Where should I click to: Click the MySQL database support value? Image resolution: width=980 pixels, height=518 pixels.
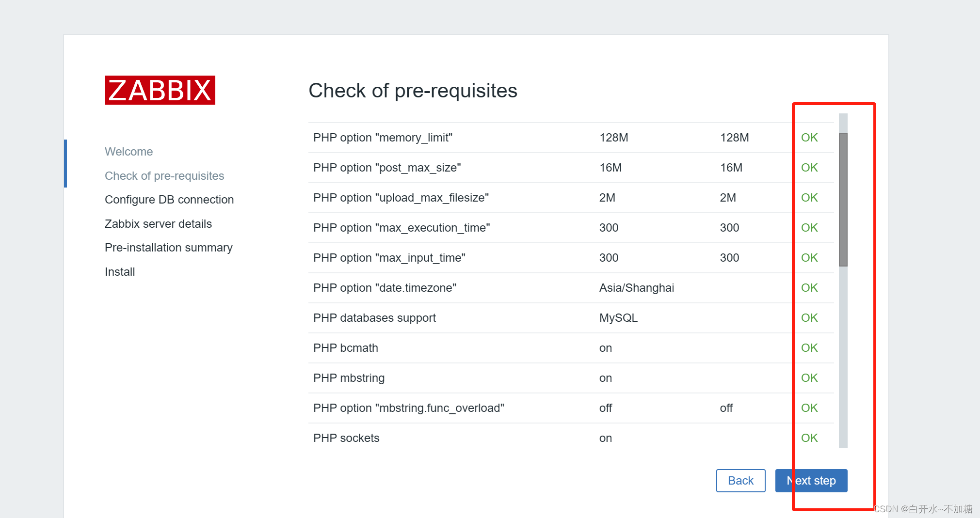pyautogui.click(x=618, y=318)
